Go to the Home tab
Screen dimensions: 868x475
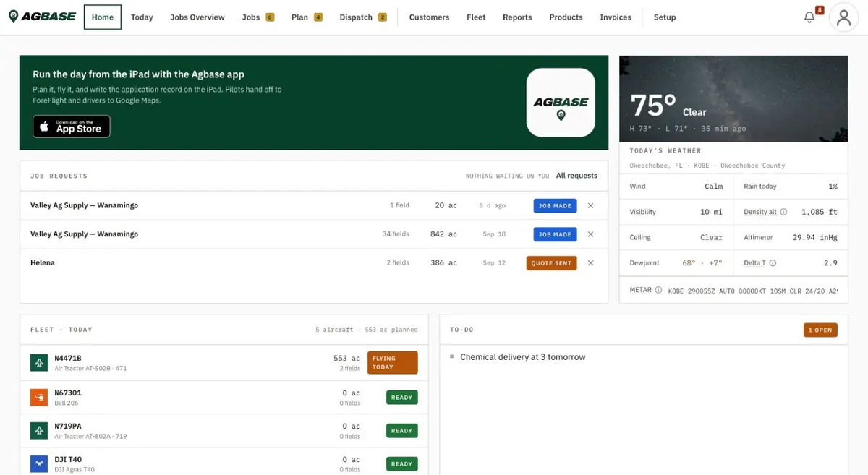pos(103,17)
